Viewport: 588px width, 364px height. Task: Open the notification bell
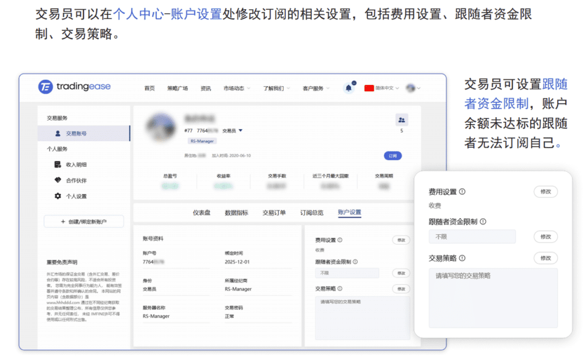[349, 88]
